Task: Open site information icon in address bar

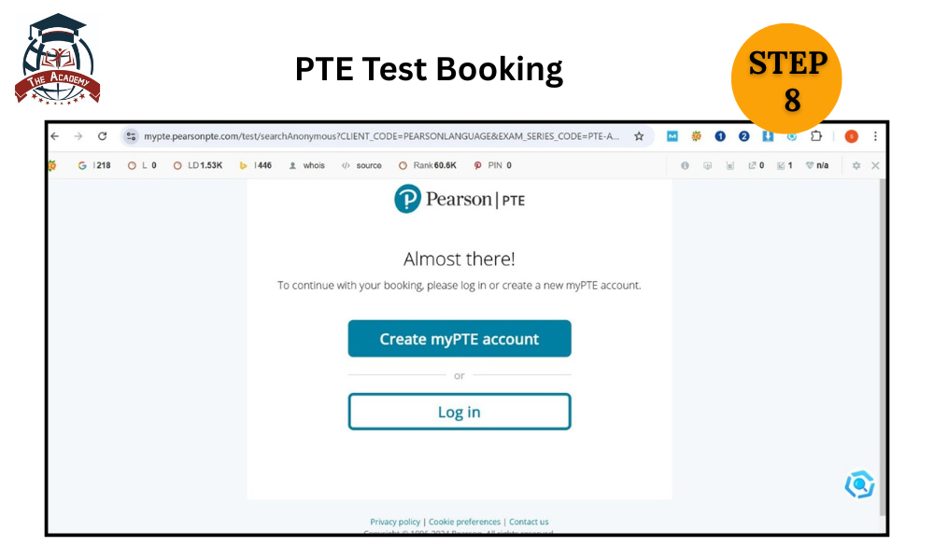Action: 131,136
